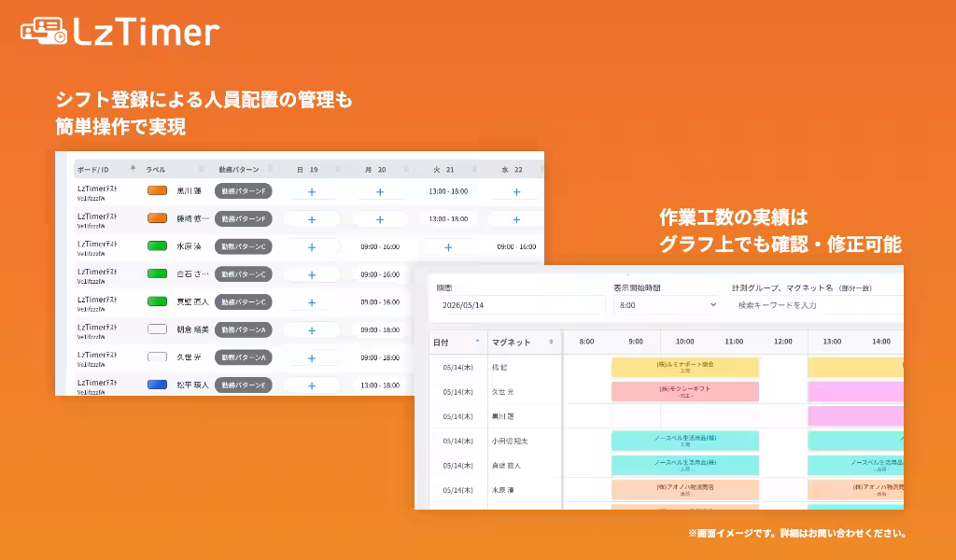This screenshot has width=956, height=560.
Task: Add Wednesday 22 shift for 黒川 蓮
Action: (516, 192)
